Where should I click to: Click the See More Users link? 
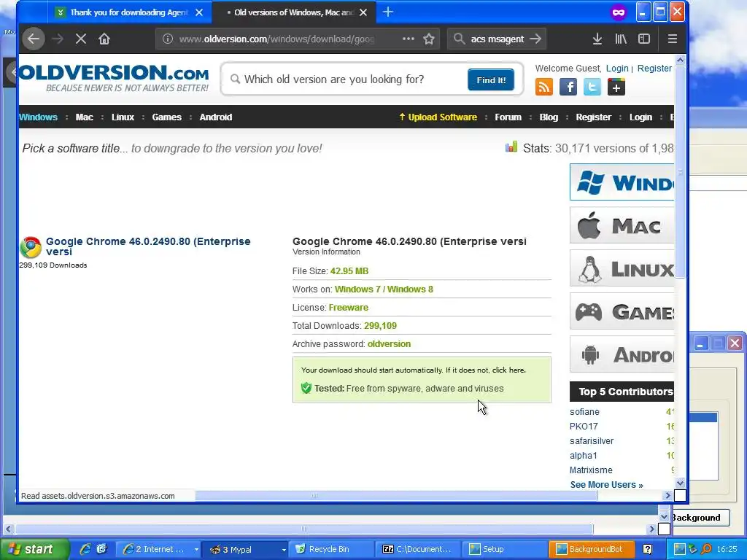[606, 485]
